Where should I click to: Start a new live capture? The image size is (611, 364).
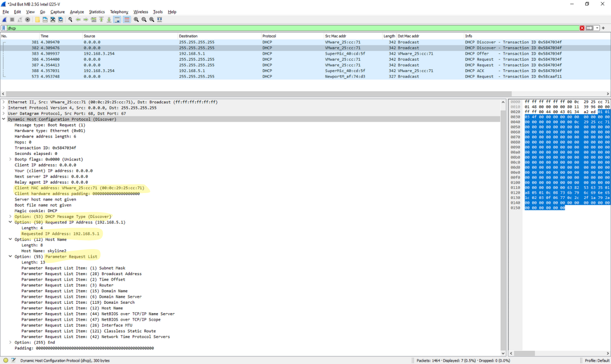tap(4, 20)
